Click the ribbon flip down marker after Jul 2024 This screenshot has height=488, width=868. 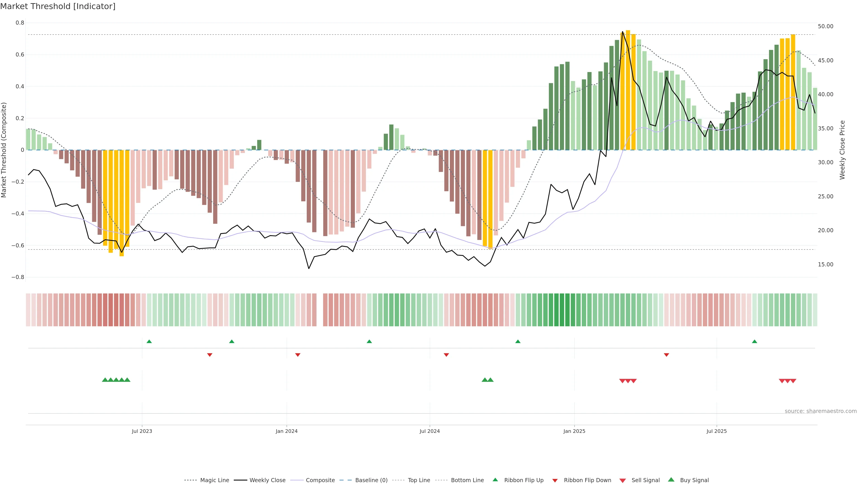[x=446, y=355]
